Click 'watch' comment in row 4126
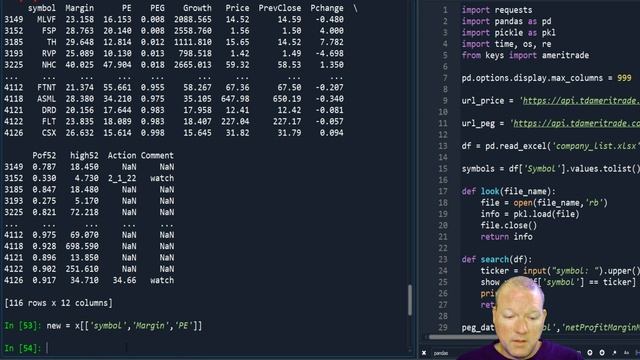The width and height of the screenshot is (640, 360). [162, 280]
